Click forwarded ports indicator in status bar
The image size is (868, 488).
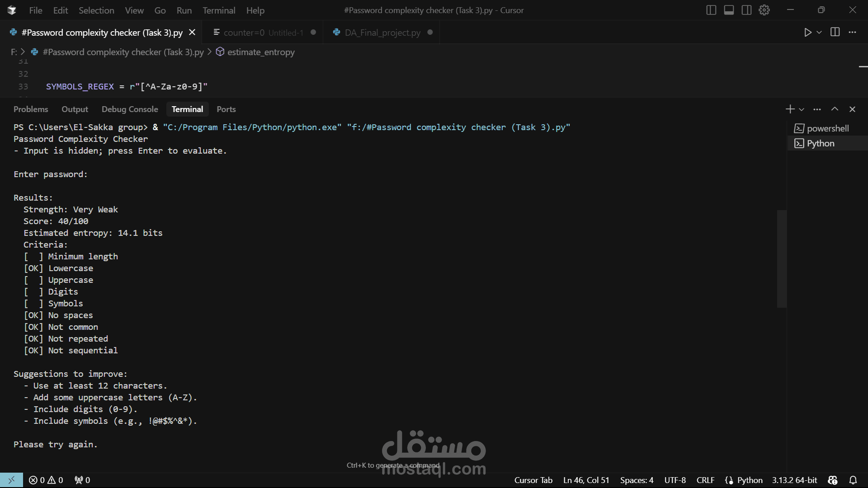[x=82, y=480]
